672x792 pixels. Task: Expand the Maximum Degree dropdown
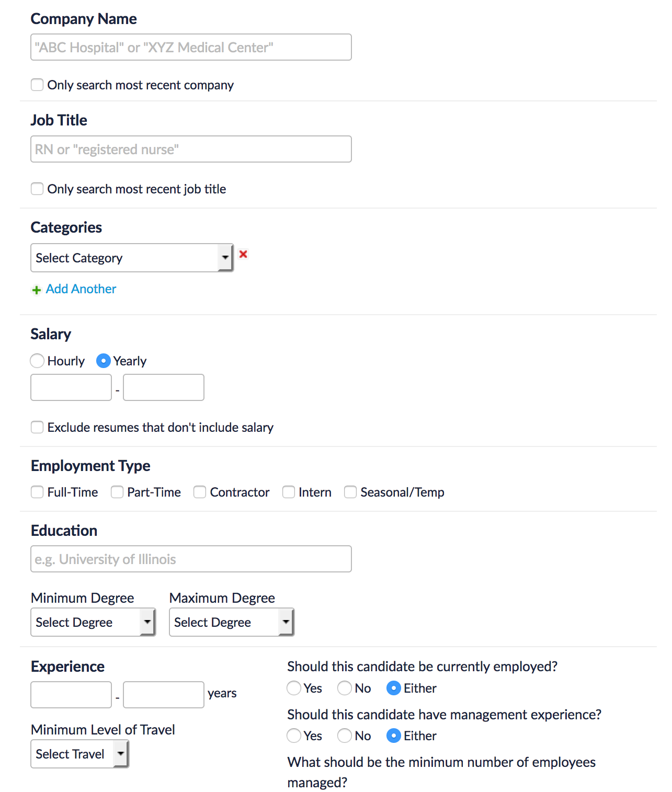tap(232, 622)
